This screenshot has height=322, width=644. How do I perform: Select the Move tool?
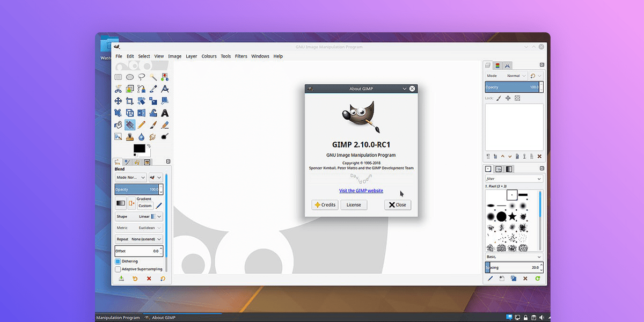coord(118,101)
